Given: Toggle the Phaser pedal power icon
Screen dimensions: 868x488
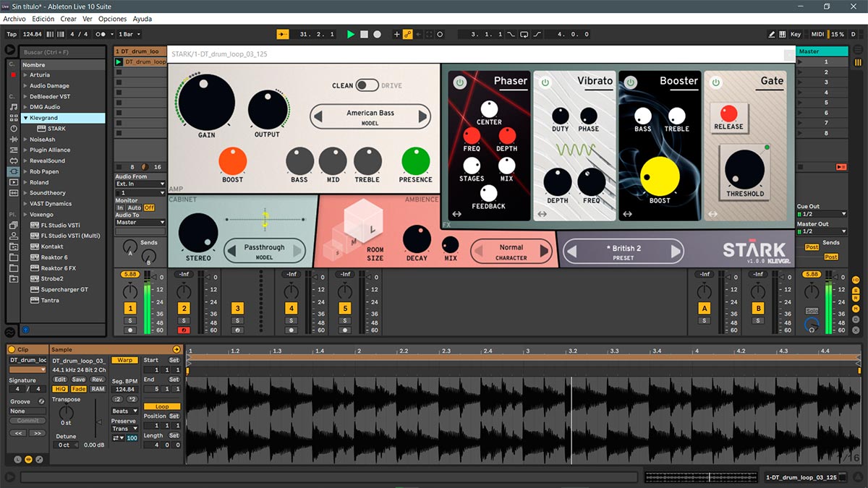Looking at the screenshot, I should [x=459, y=82].
